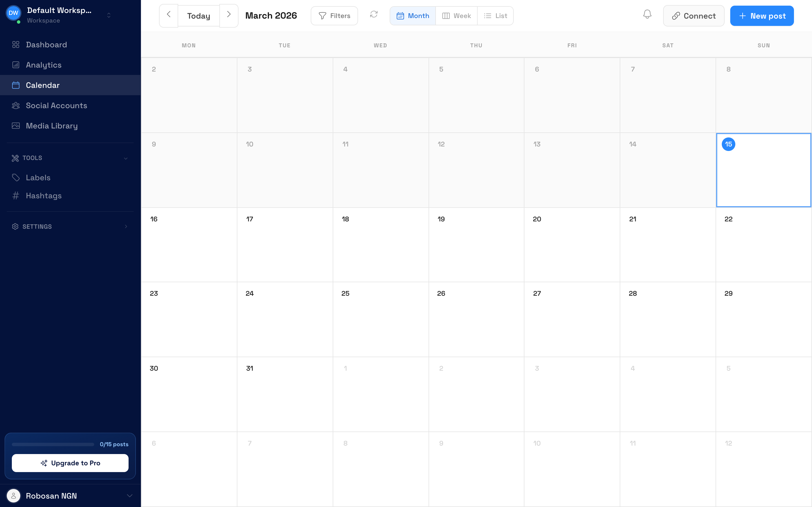This screenshot has width=812, height=507.
Task: Check the 0/15 posts progress bar
Action: click(53, 444)
